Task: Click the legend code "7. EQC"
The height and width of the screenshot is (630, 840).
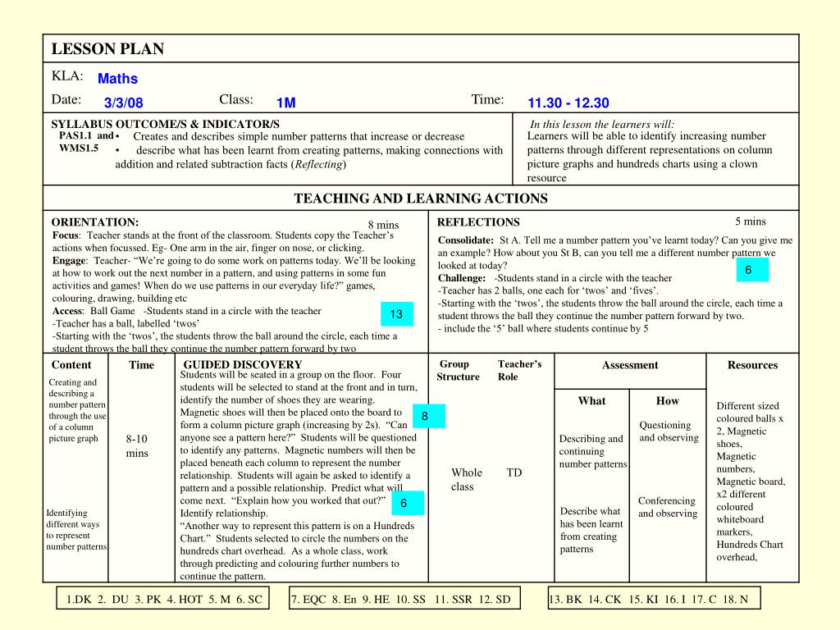Action: (x=308, y=600)
